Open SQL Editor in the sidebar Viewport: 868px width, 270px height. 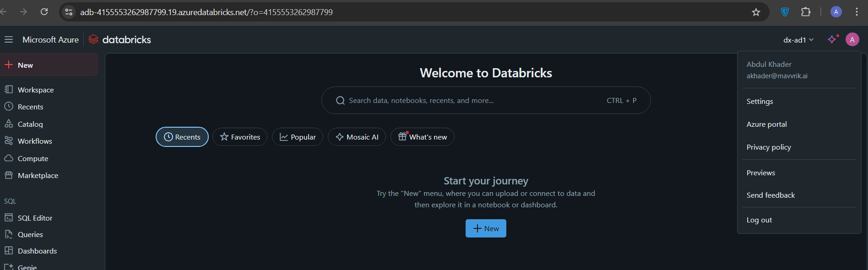click(35, 218)
